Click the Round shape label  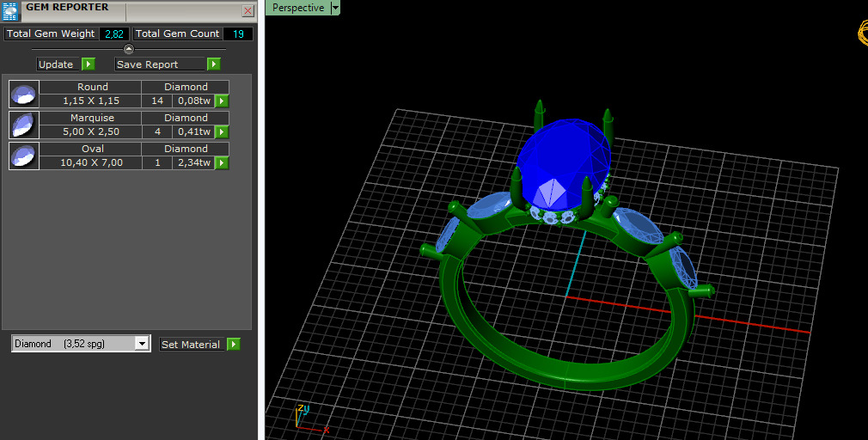pos(91,87)
